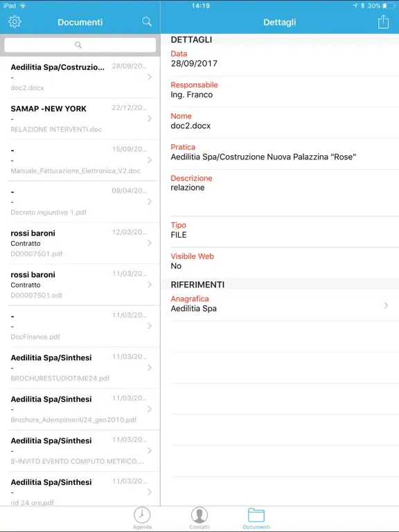Select the rid 24 ore.pdf file name
The height and width of the screenshot is (532, 399).
click(33, 503)
